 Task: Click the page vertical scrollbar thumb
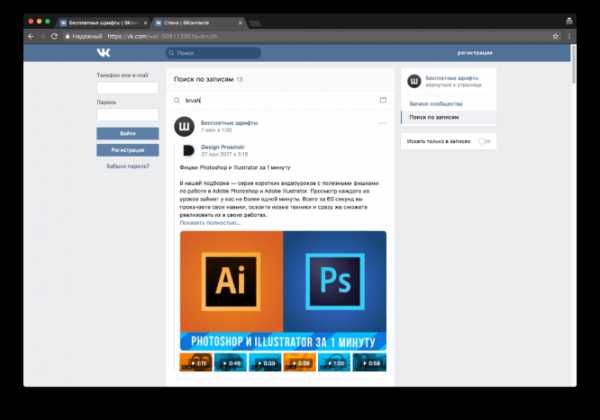[573, 63]
